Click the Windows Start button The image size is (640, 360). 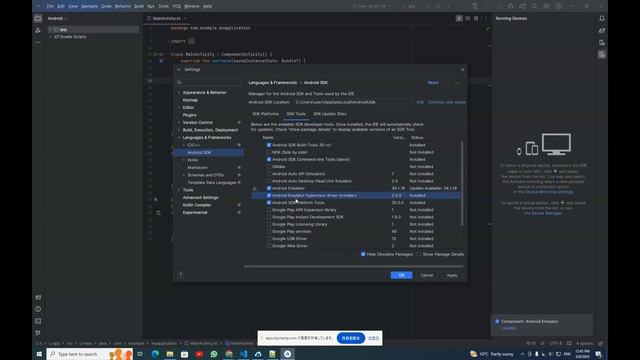[39, 354]
